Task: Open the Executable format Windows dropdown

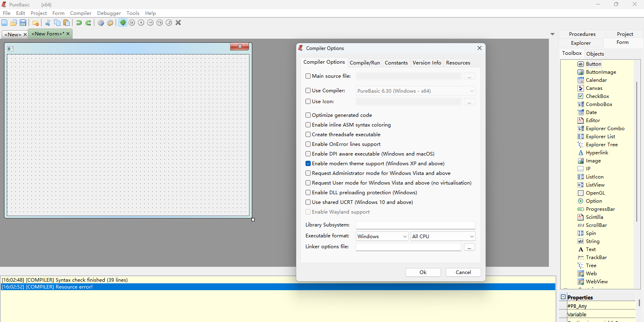Action: (x=382, y=237)
